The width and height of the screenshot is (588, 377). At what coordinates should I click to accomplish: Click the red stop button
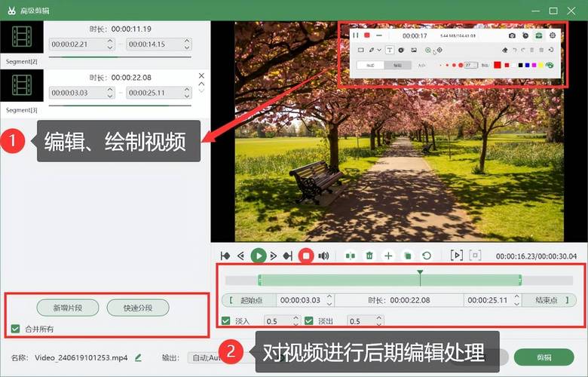point(306,256)
